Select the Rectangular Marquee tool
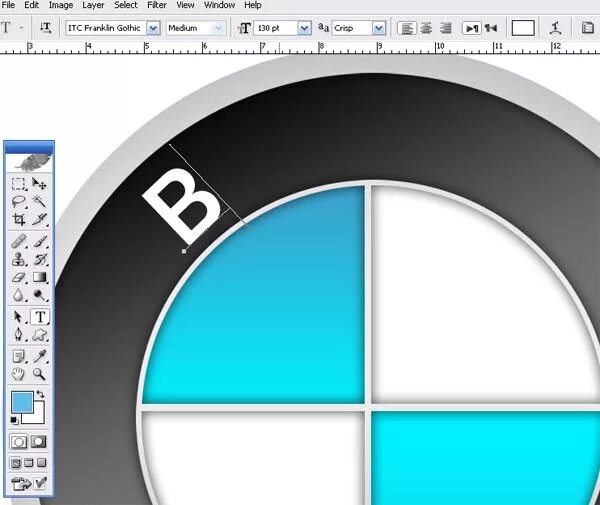600x505 pixels. pyautogui.click(x=18, y=184)
